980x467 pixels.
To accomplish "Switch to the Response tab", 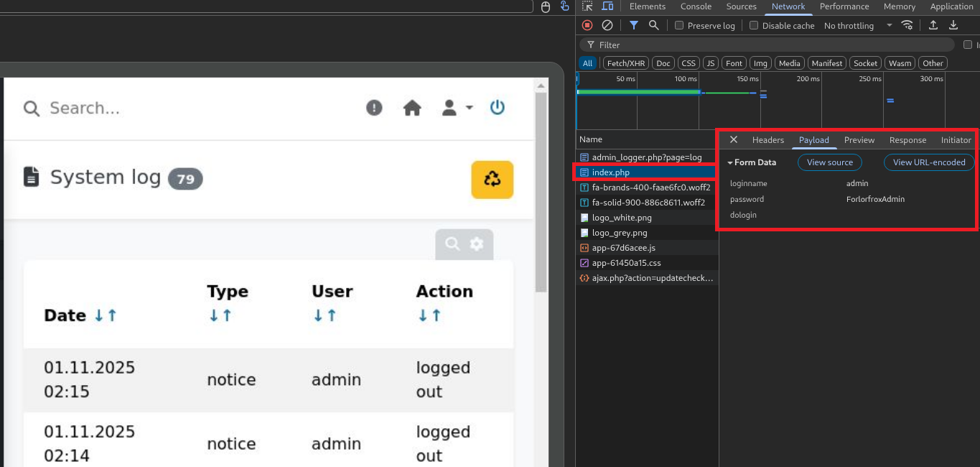I will tap(907, 140).
